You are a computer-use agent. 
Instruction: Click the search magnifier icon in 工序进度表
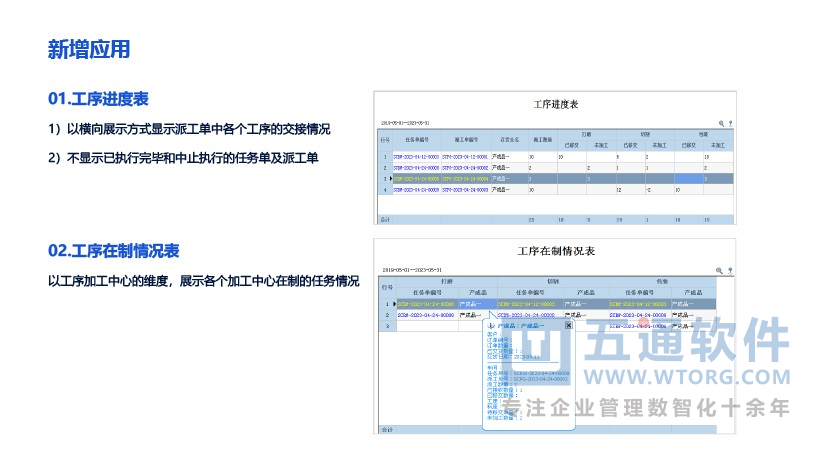tap(721, 124)
